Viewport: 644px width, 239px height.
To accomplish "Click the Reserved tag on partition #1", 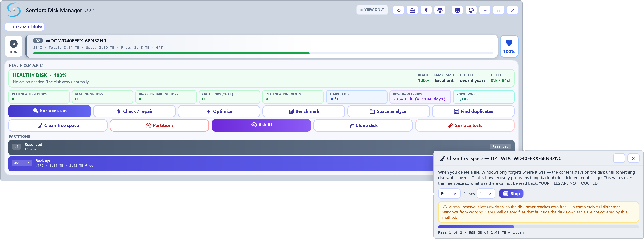I will click(500, 146).
